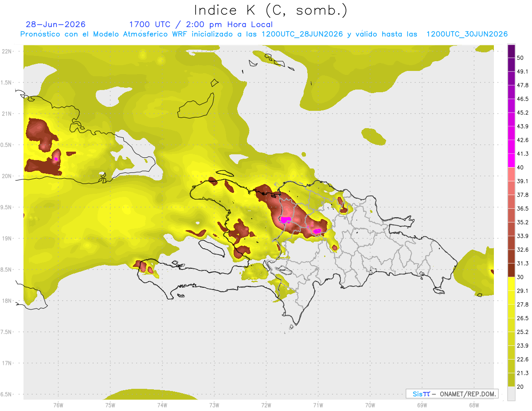Click the map title "Indice K (C, somb.)"
Viewport: 532px width, 411px height.
click(270, 10)
